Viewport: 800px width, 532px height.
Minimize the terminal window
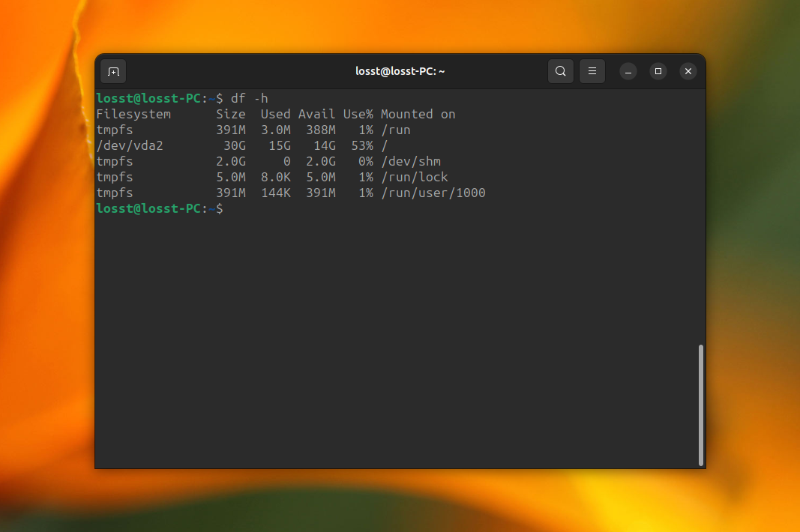pyautogui.click(x=628, y=70)
